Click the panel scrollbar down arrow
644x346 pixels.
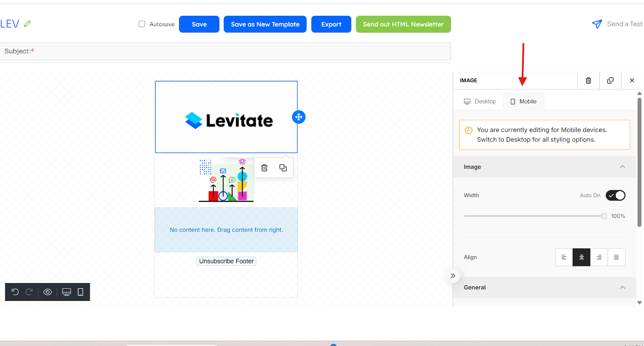point(640,302)
